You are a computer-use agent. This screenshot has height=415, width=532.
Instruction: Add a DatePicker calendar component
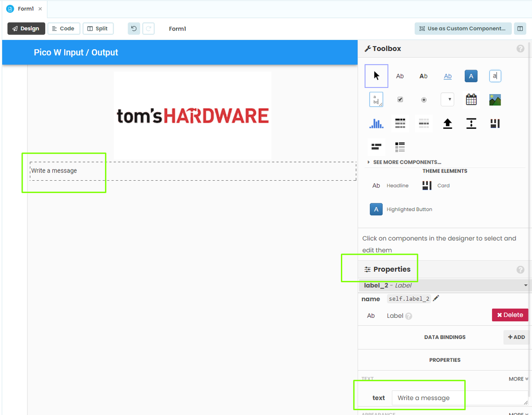point(471,99)
